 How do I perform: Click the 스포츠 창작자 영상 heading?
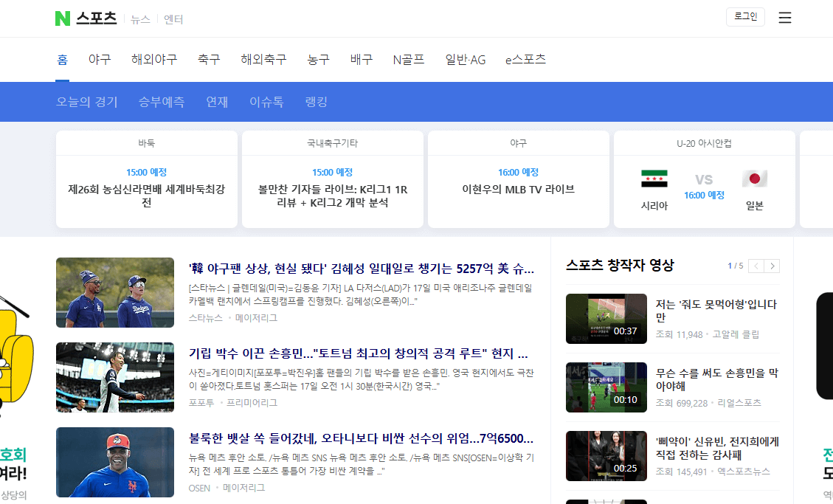[620, 265]
